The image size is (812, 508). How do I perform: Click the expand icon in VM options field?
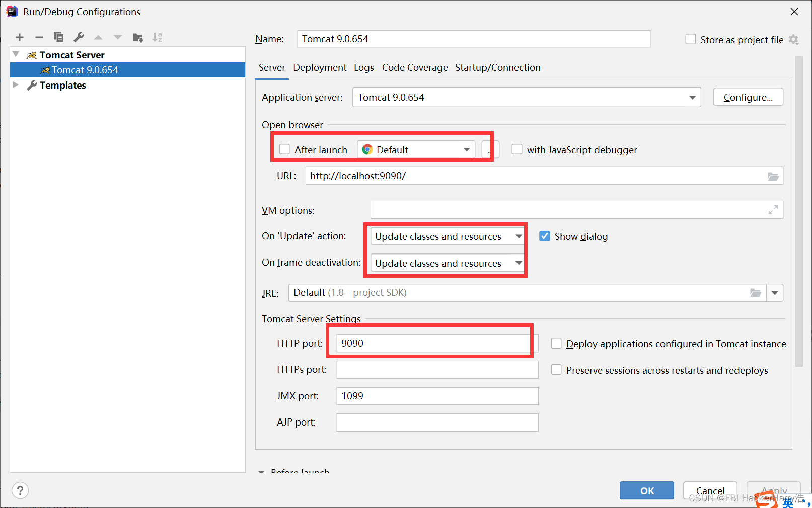[773, 210]
